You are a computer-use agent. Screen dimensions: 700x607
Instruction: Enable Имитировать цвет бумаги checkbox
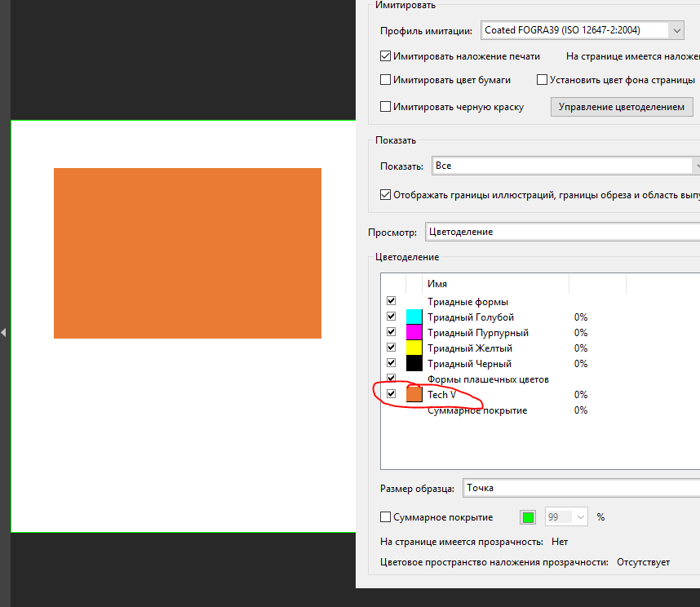(x=385, y=80)
